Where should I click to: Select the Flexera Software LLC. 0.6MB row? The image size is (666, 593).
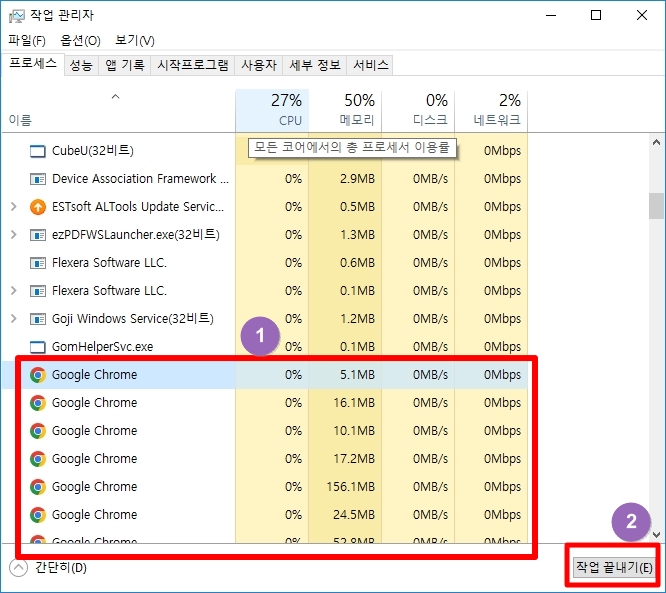[x=265, y=263]
